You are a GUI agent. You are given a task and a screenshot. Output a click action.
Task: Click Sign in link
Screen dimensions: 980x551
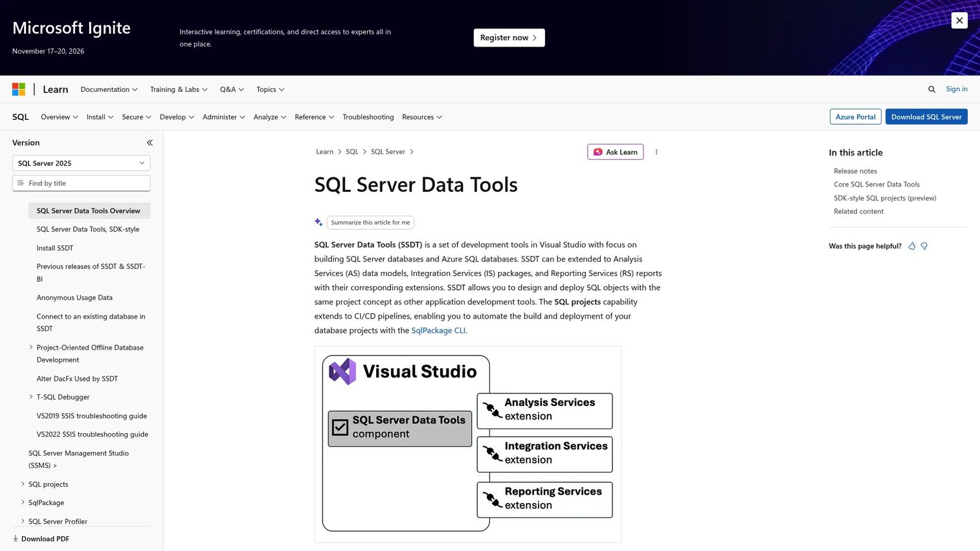pos(957,89)
